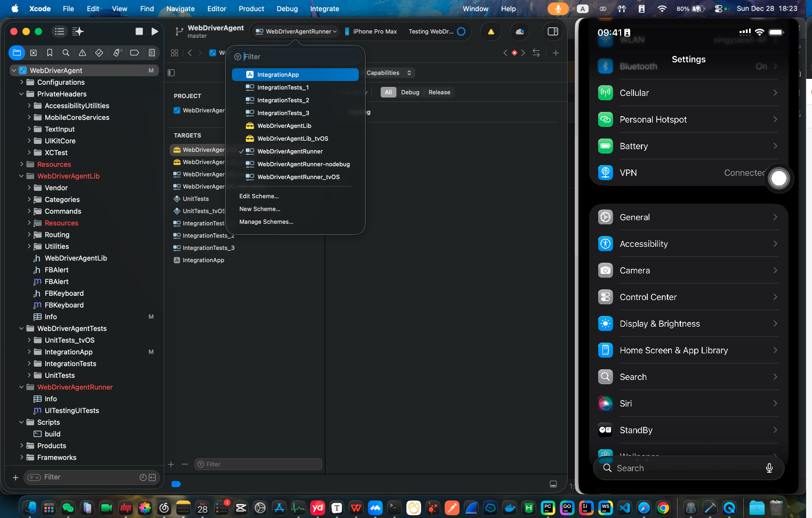Open the coding assistant sparkle icon
Viewport: 812px width, 518px height.
pos(78,31)
